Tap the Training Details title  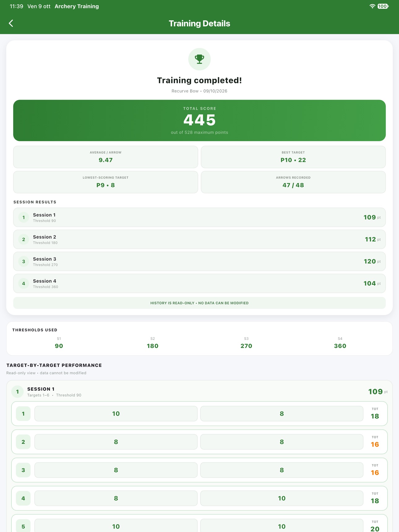(x=199, y=24)
